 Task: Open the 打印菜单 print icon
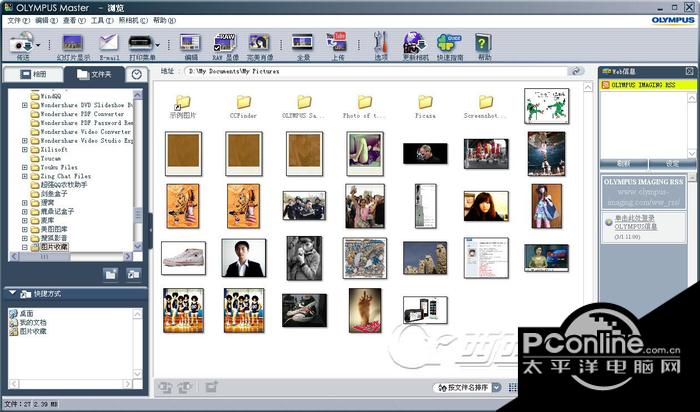pyautogui.click(x=141, y=43)
